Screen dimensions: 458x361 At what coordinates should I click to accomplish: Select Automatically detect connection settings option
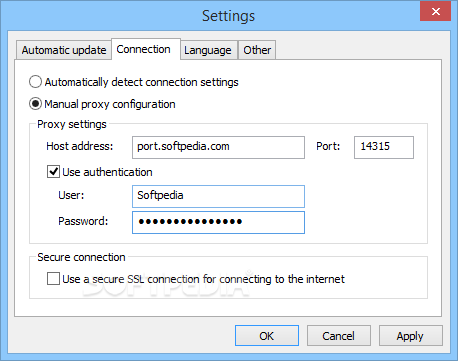35,82
